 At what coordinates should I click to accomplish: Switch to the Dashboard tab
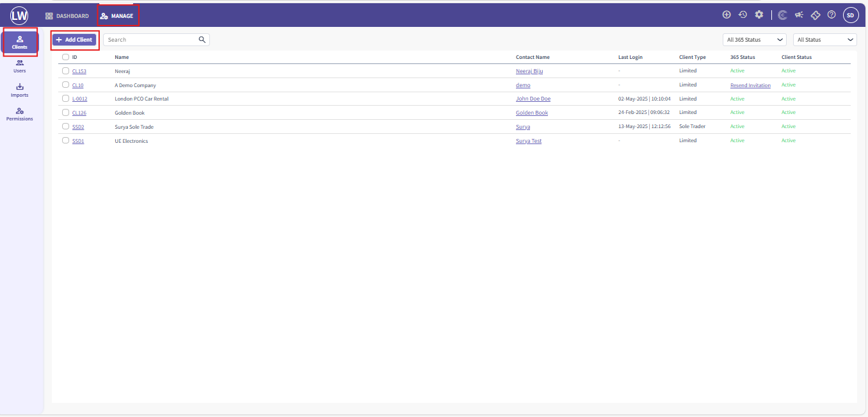[x=67, y=16]
